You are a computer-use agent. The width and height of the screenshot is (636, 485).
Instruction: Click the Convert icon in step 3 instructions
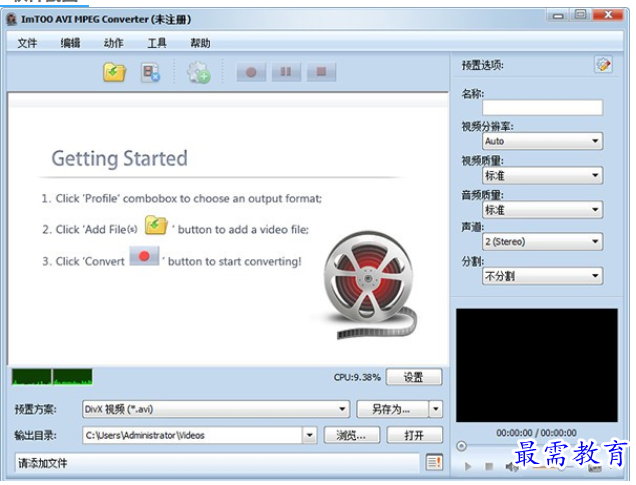tap(144, 256)
